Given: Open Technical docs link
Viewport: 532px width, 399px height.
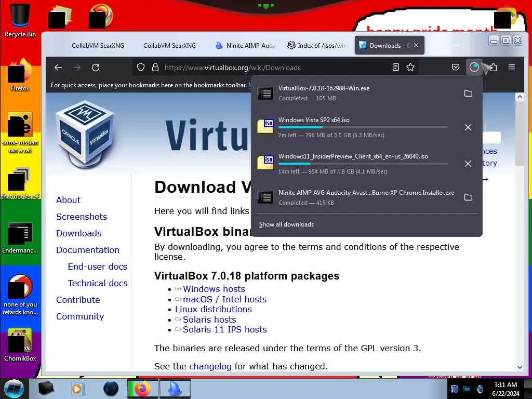Looking at the screenshot, I should [98, 283].
